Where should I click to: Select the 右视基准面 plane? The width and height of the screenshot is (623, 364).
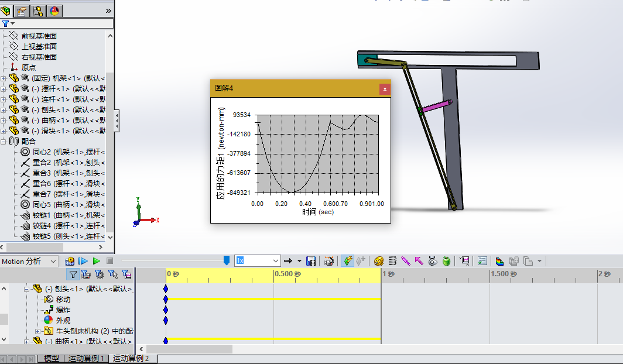(x=39, y=57)
